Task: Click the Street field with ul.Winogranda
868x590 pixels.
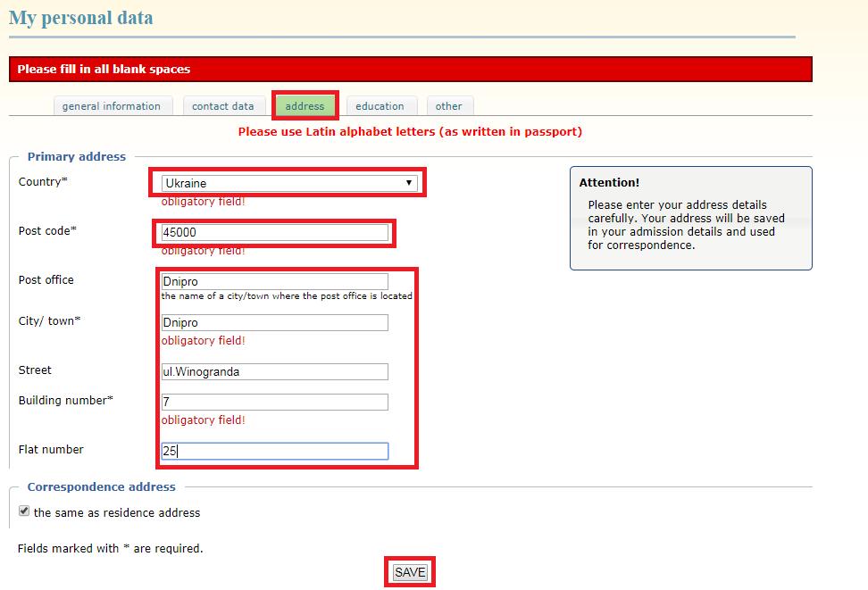Action: [x=274, y=372]
